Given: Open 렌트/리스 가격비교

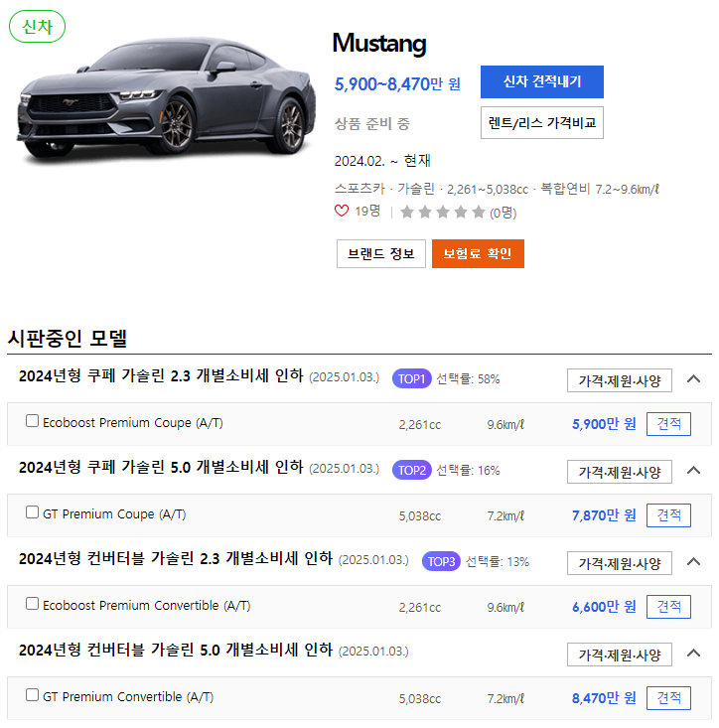Looking at the screenshot, I should pyautogui.click(x=541, y=122).
